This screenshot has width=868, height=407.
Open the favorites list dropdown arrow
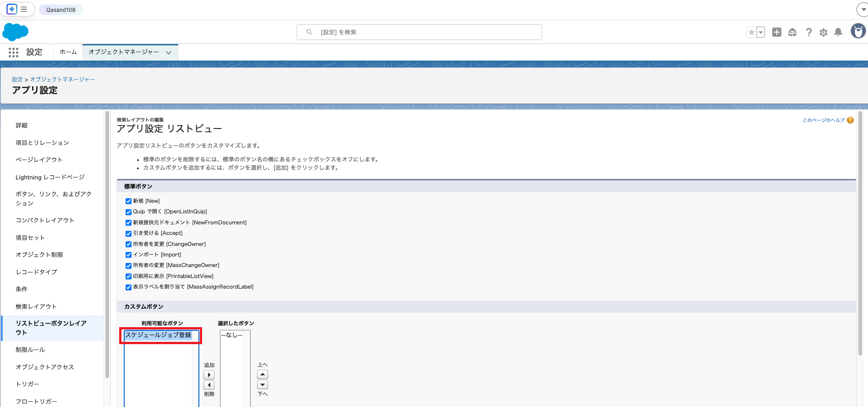761,32
